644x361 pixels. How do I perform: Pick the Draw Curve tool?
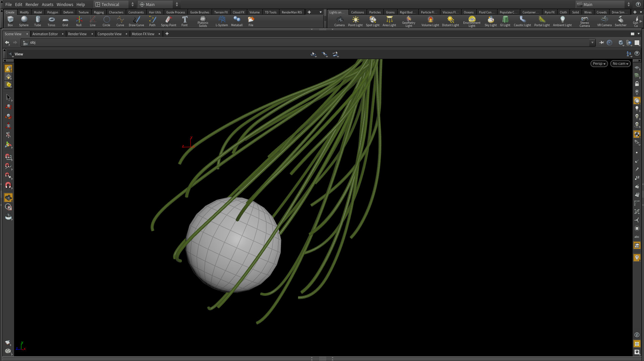(136, 21)
